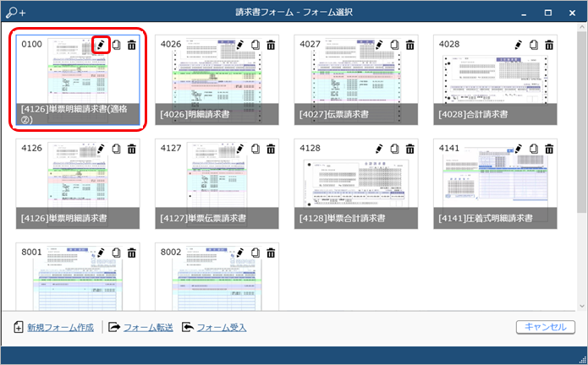Select the 8001 form thumbnail
The width and height of the screenshot is (588, 365).
(78, 276)
